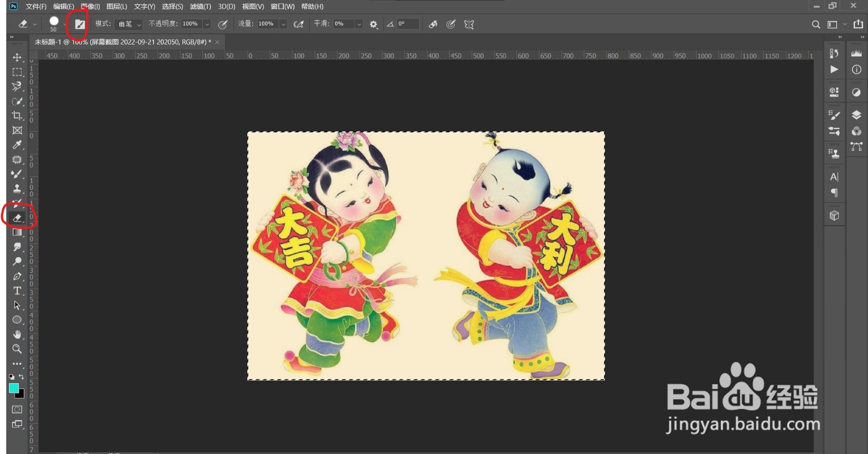Expand 平滑 smoothing slider dropdown

(359, 24)
